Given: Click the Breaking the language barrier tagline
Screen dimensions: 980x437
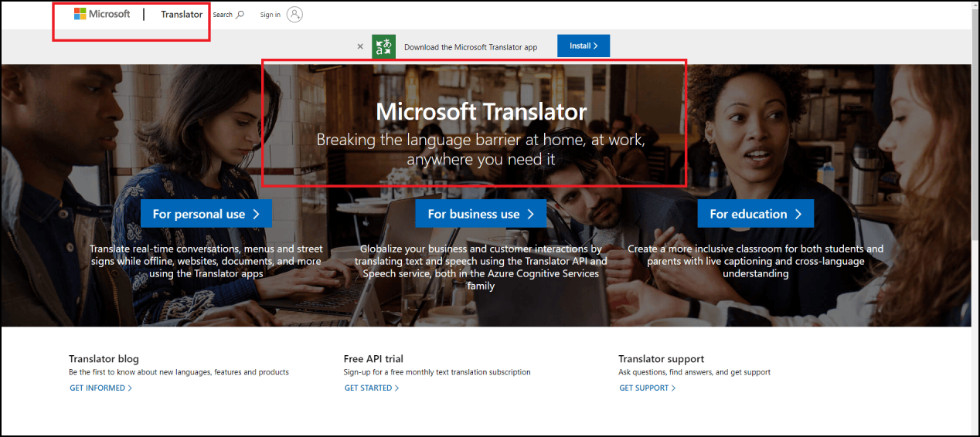Looking at the screenshot, I should coord(481,150).
